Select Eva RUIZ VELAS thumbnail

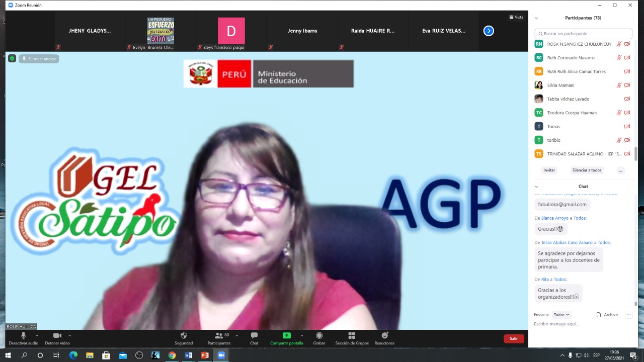pos(444,31)
